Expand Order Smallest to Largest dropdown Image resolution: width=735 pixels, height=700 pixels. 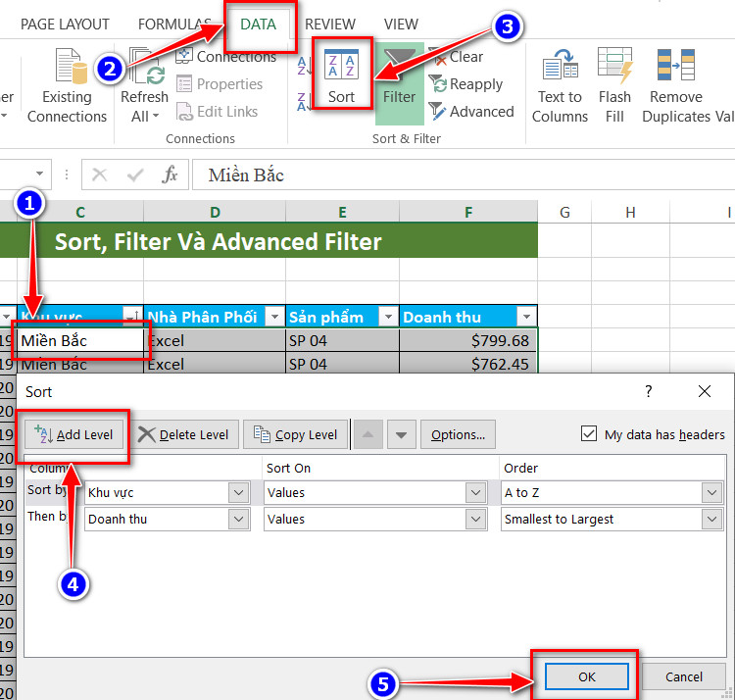(712, 519)
